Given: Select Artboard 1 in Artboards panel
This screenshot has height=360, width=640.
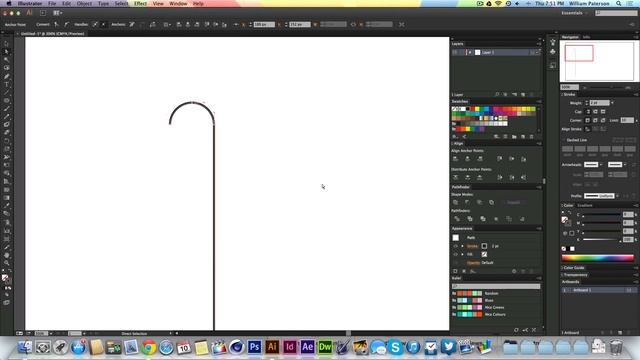Looking at the screenshot, I should tap(598, 290).
